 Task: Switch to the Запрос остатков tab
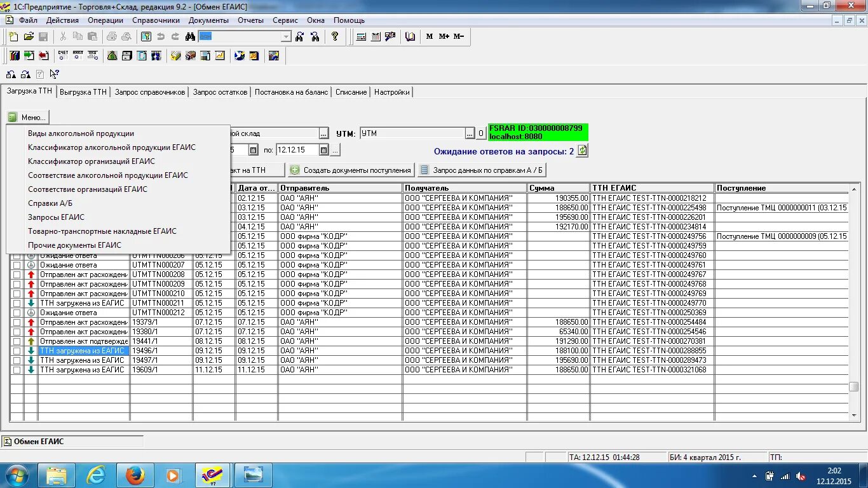[x=220, y=92]
